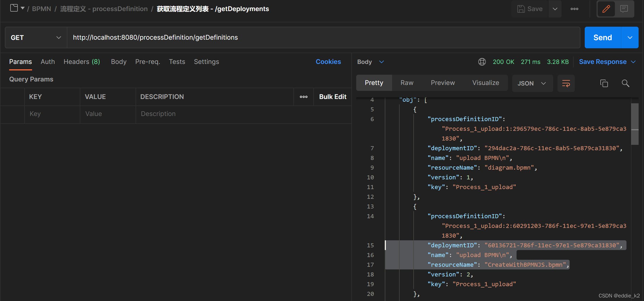This screenshot has width=644, height=301.
Task: Click the request title getDeployments
Action: pos(213,9)
